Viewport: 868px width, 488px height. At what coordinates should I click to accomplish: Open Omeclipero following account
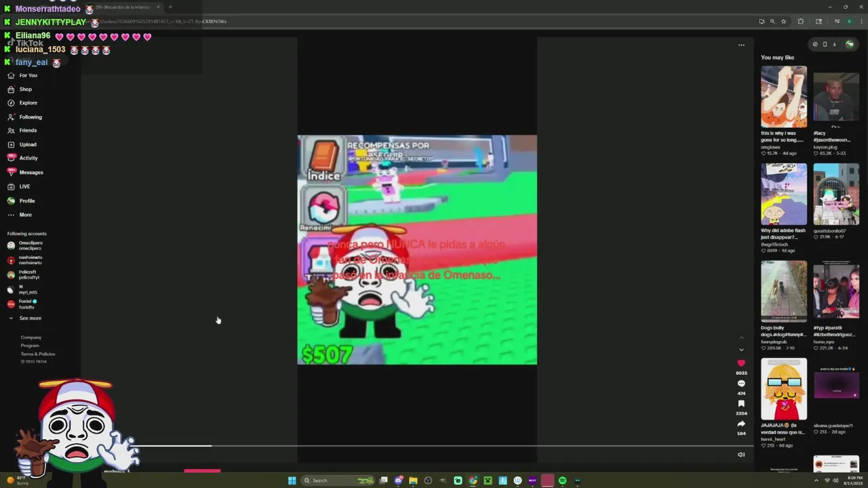(25, 245)
